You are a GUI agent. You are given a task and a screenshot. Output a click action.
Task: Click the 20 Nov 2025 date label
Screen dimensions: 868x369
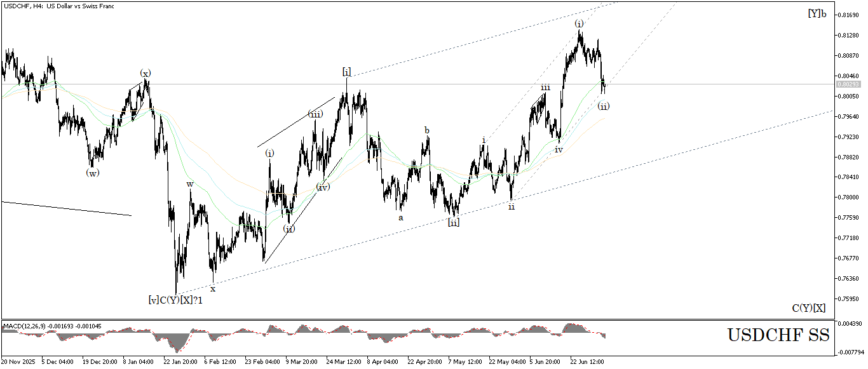[17, 361]
